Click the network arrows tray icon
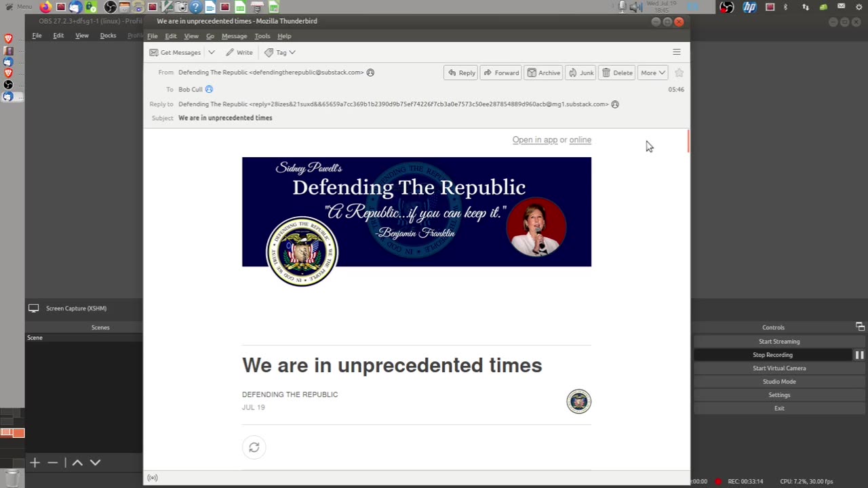The height and width of the screenshot is (488, 868). (806, 7)
